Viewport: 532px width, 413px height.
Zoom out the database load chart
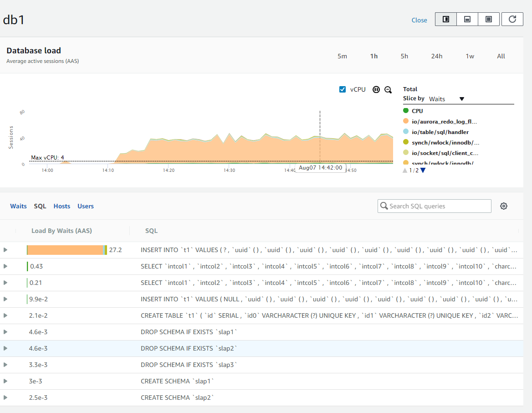[x=388, y=90]
